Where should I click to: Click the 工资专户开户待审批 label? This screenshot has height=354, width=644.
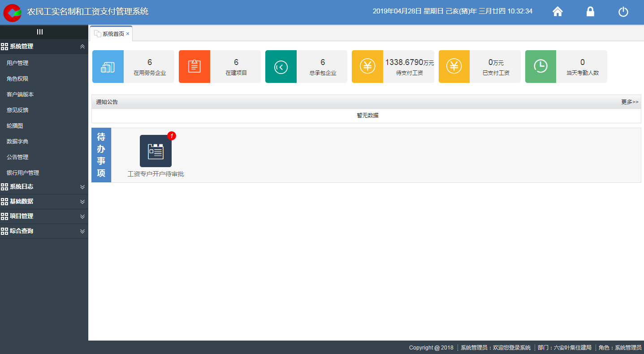[x=156, y=174]
